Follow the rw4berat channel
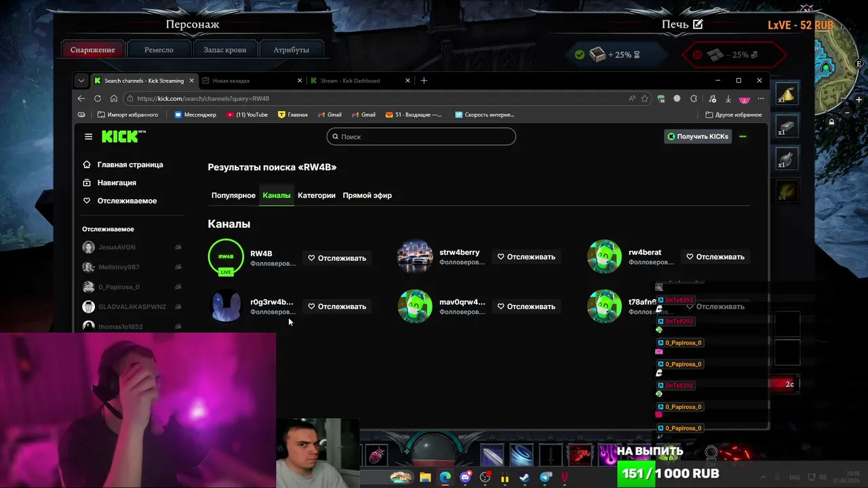This screenshot has height=488, width=868. point(715,257)
